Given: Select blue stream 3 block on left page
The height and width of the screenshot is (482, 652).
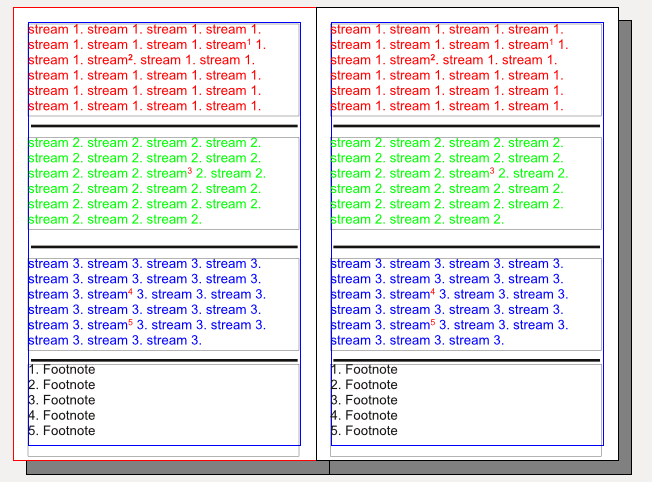Looking at the screenshot, I should click(145, 303).
